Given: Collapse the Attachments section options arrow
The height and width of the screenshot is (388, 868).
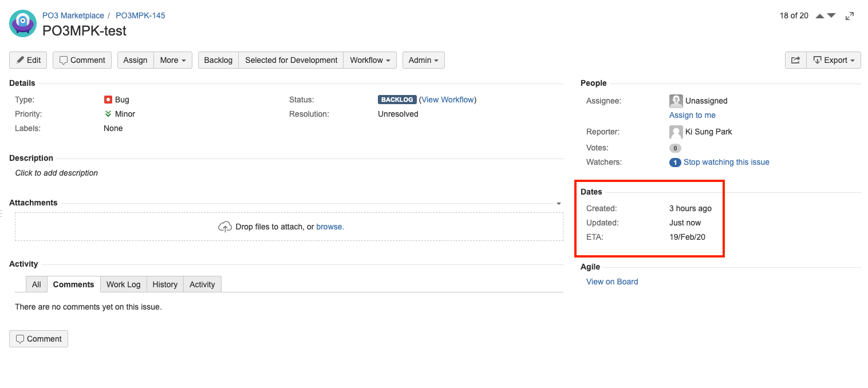Looking at the screenshot, I should tap(558, 203).
